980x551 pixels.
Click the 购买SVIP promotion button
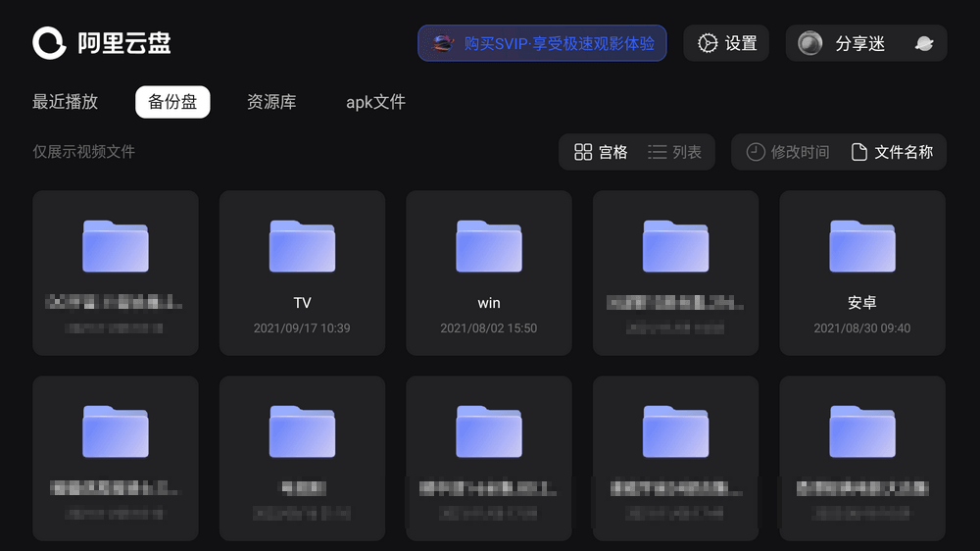(542, 43)
